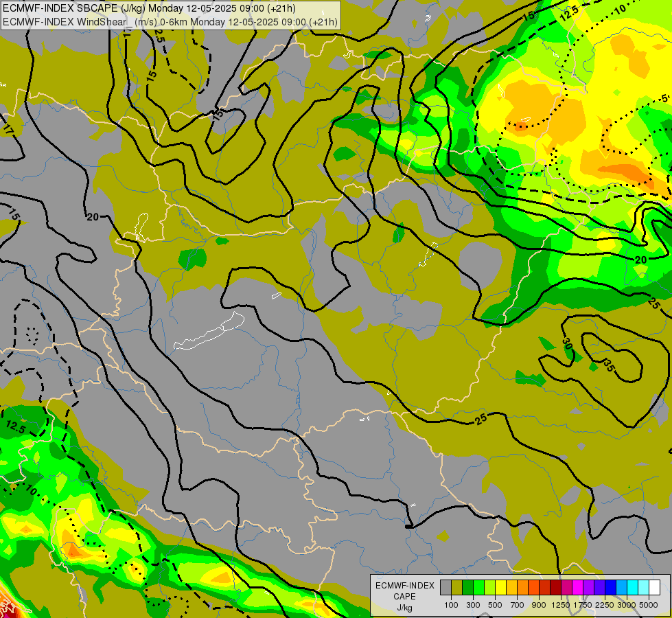The image size is (672, 618).
Task: Click the 5 dotted contour label
Action: pos(664,99)
